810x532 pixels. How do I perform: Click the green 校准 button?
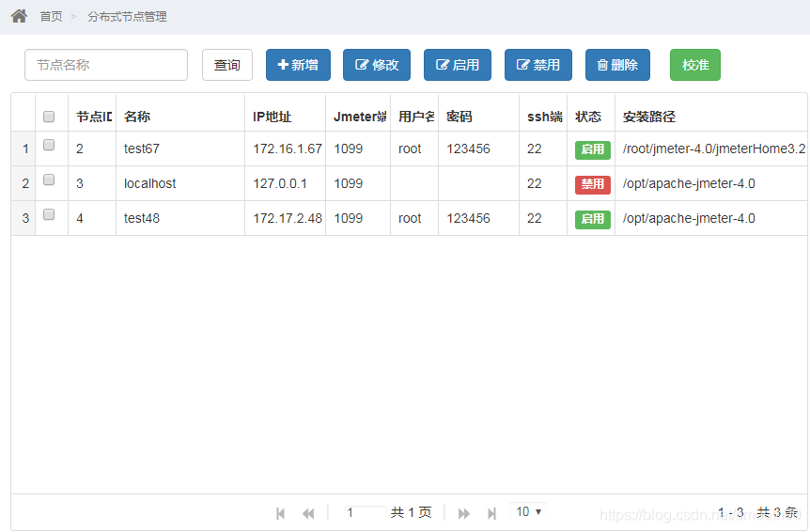coord(694,65)
